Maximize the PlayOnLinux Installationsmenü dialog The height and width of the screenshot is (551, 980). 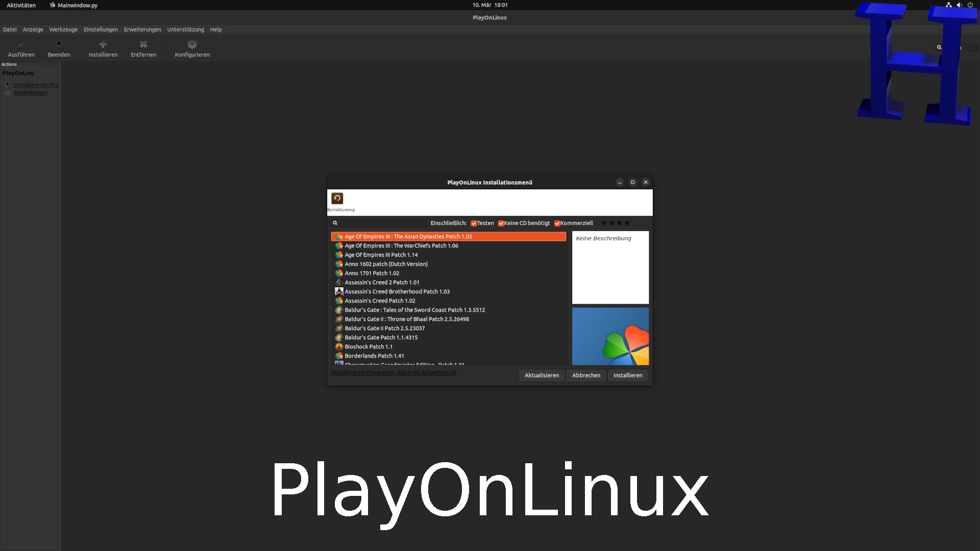click(x=632, y=182)
